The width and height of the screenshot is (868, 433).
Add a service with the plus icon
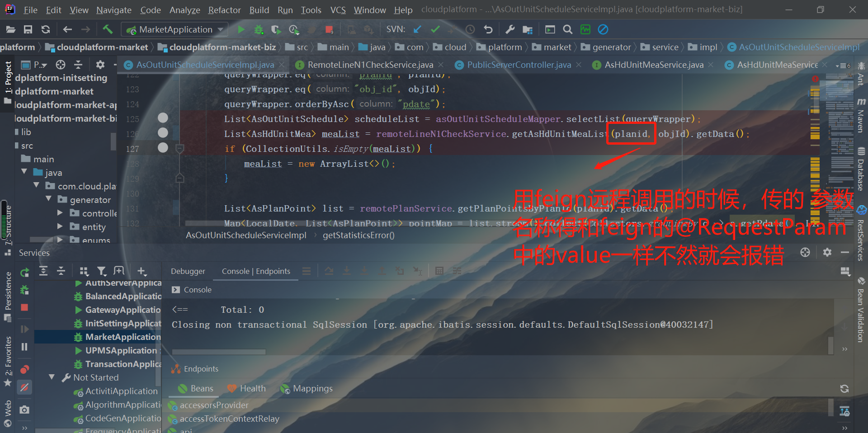(x=142, y=271)
